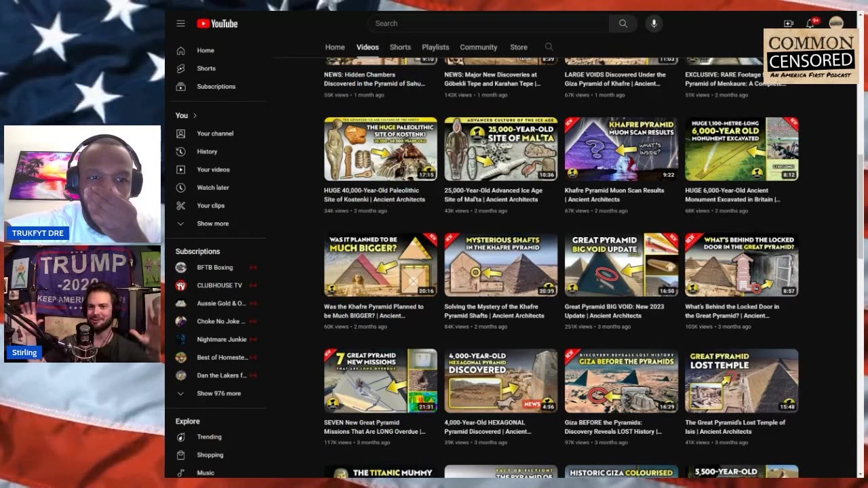Viewport: 868px width, 488px height.
Task: Click the Your clips scissors icon
Action: pyautogui.click(x=180, y=205)
